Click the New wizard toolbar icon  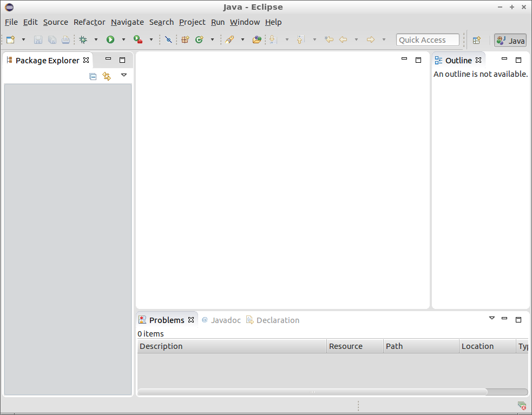tap(11, 39)
